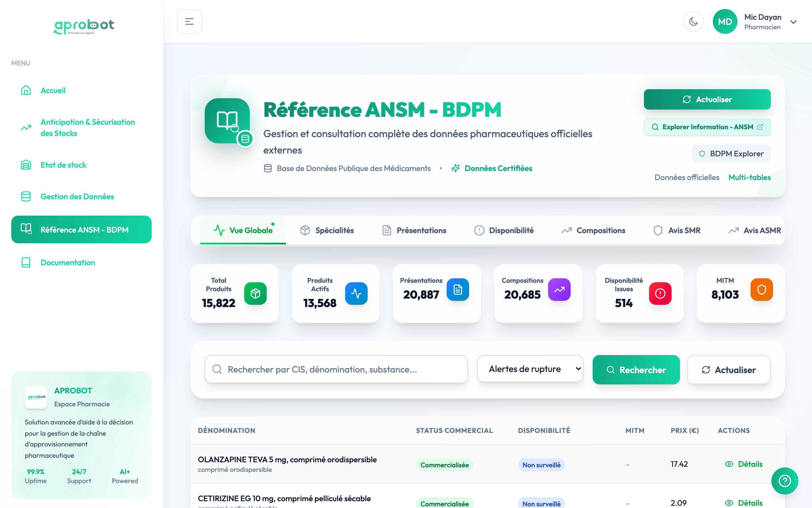Open Anticipation & Sécurisation des Stocks
812x508 pixels.
(x=81, y=128)
